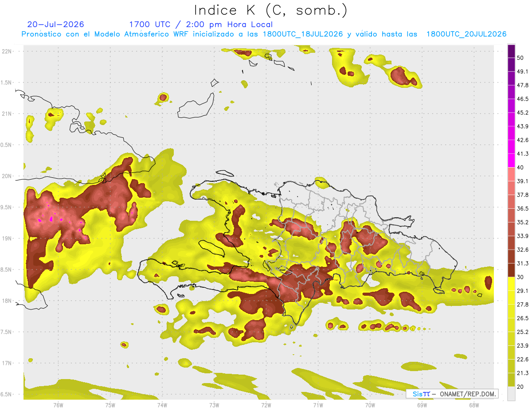Select the date '20-Jul-2026'
This screenshot has height=411, width=532.
tap(55, 24)
